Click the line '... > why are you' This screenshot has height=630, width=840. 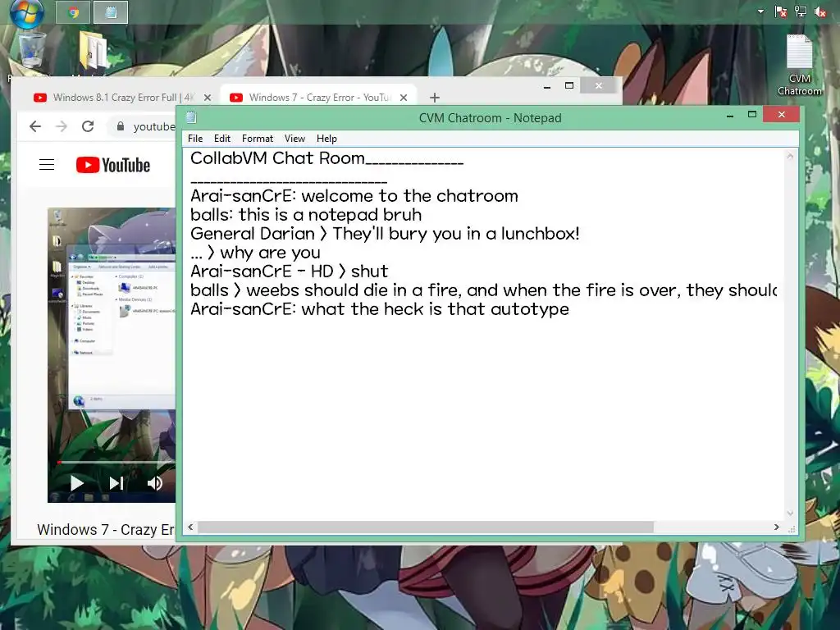click(x=256, y=253)
